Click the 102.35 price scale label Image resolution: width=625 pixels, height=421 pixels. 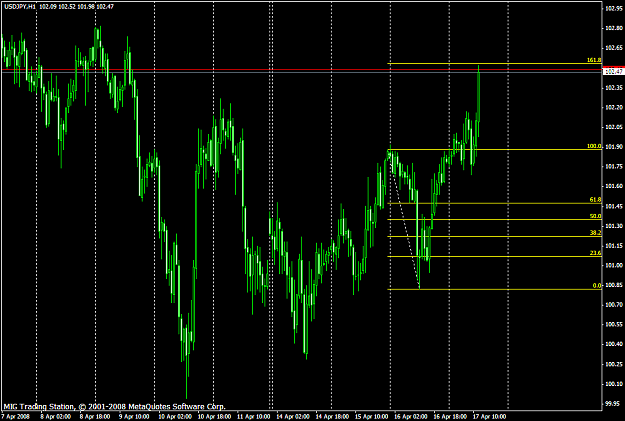614,87
